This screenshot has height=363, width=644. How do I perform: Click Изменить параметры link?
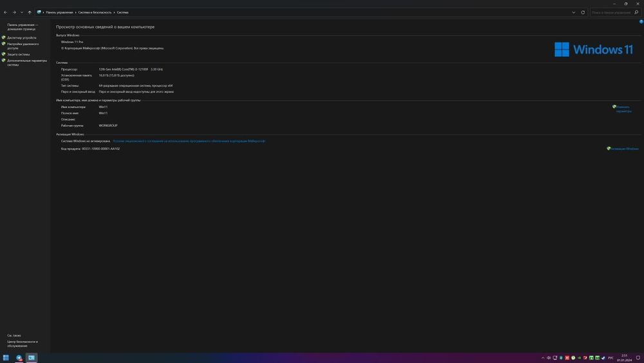point(624,109)
